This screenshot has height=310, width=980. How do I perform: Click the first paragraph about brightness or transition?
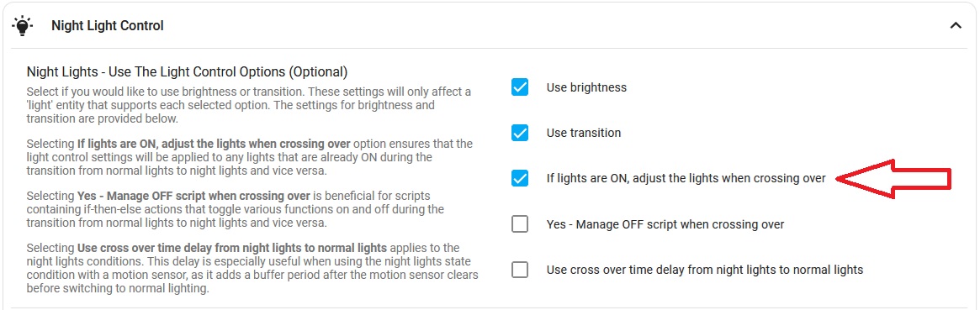tap(249, 105)
